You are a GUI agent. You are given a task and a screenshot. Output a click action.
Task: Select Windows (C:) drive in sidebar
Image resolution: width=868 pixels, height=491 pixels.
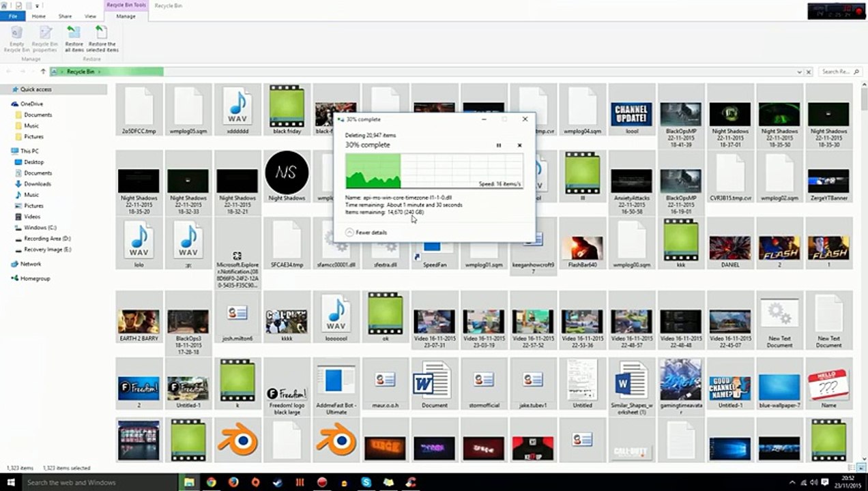point(40,227)
